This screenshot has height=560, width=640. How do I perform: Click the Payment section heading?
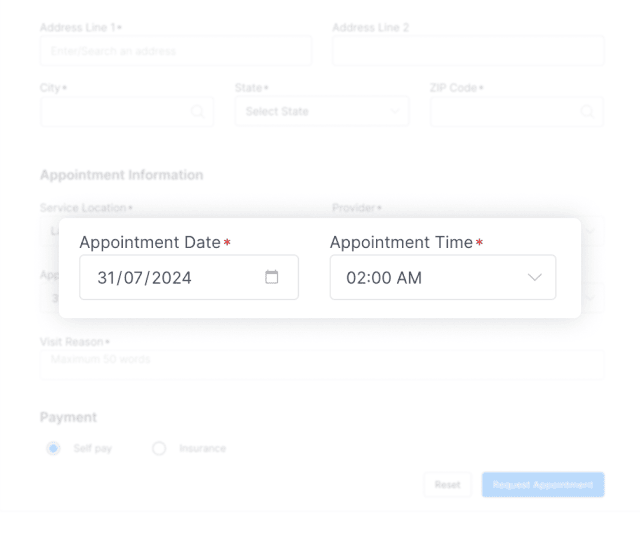pyautogui.click(x=68, y=417)
